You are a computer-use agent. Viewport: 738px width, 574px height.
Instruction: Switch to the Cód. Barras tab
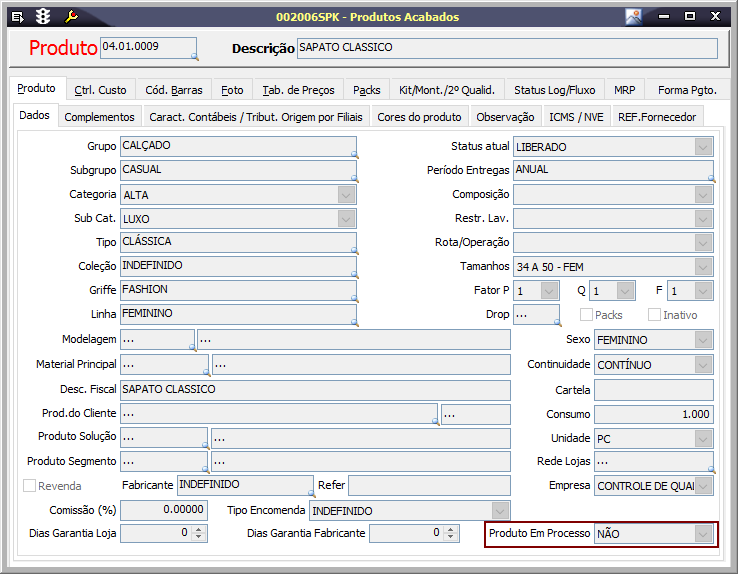[x=174, y=90]
